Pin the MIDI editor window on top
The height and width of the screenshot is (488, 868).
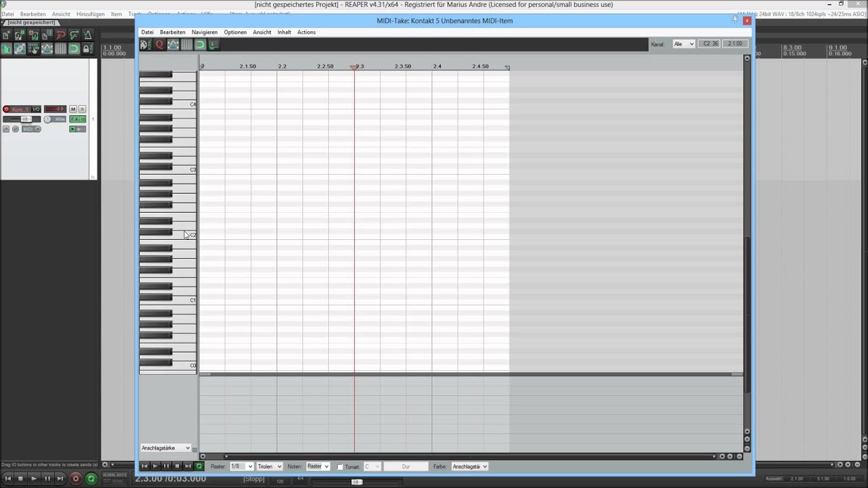tap(735, 19)
